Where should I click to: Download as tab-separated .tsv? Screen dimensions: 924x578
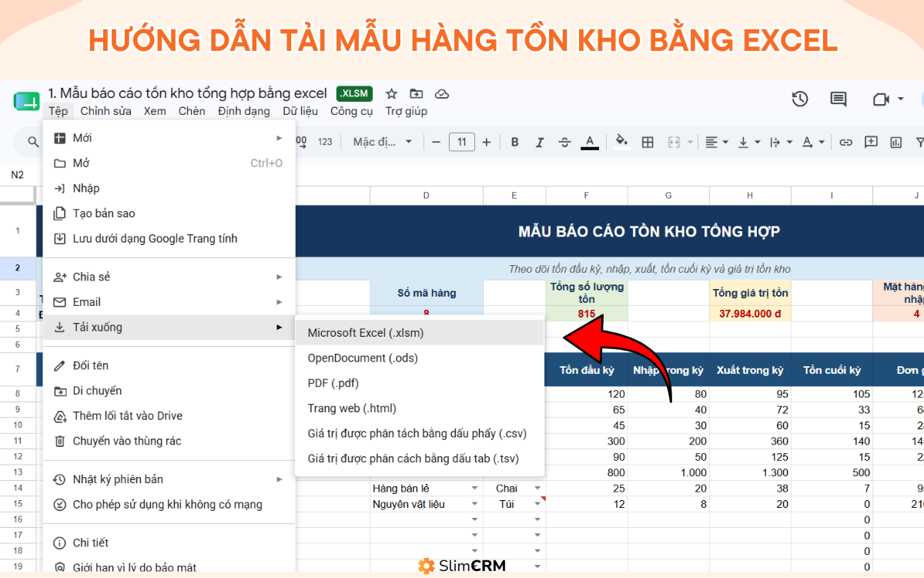click(420, 459)
